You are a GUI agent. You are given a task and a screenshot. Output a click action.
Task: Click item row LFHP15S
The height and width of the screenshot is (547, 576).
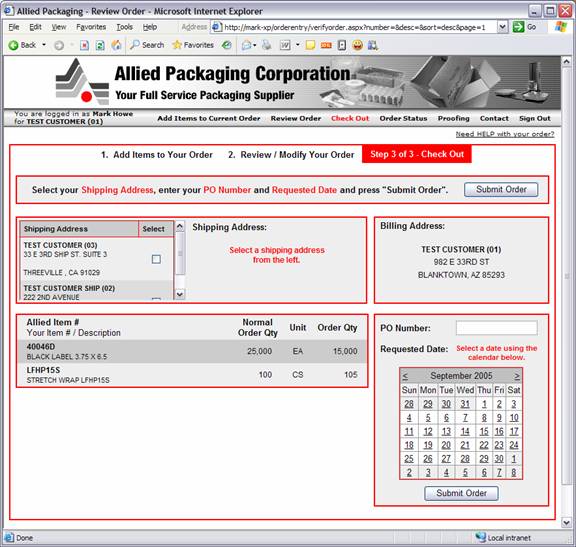192,375
